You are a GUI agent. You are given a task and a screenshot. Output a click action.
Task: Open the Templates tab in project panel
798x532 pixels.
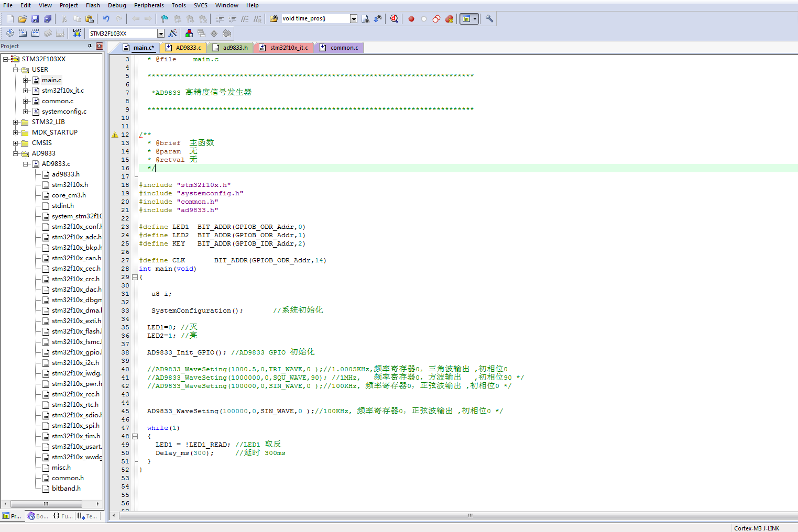pyautogui.click(x=87, y=516)
